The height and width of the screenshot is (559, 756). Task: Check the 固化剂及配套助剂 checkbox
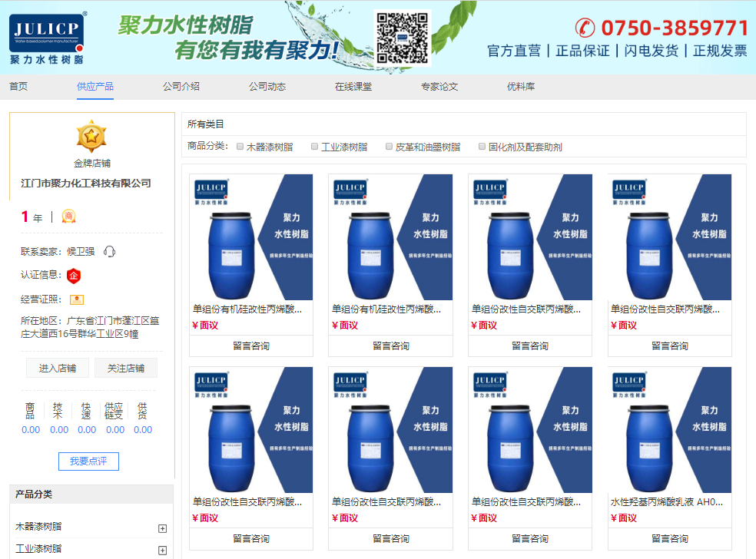coord(482,147)
